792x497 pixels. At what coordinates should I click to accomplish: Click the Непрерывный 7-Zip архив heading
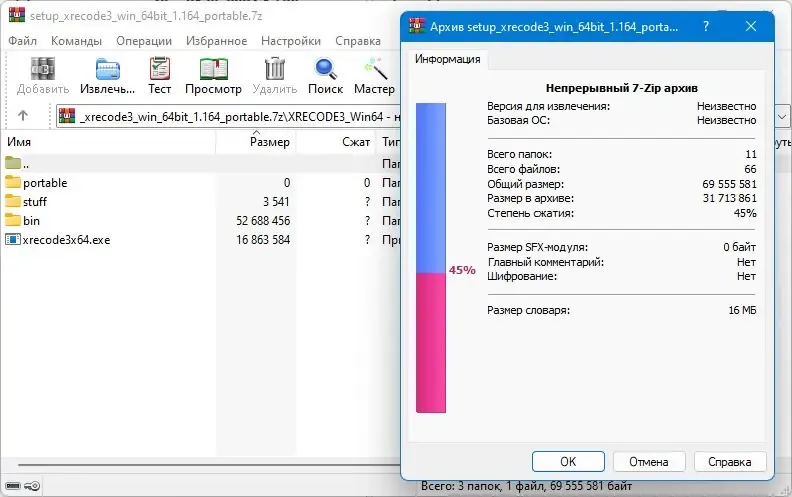point(622,88)
